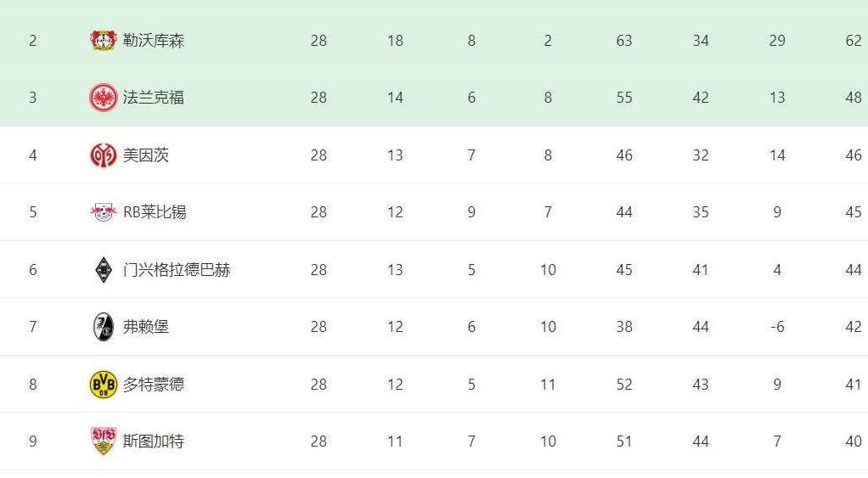Viewport: 868px width, 478px height.
Task: Select team name 斯图加特
Action: pos(154,441)
